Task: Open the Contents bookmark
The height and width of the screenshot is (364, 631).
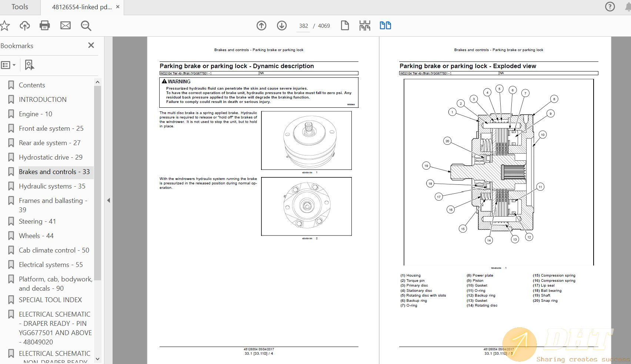Action: (32, 85)
